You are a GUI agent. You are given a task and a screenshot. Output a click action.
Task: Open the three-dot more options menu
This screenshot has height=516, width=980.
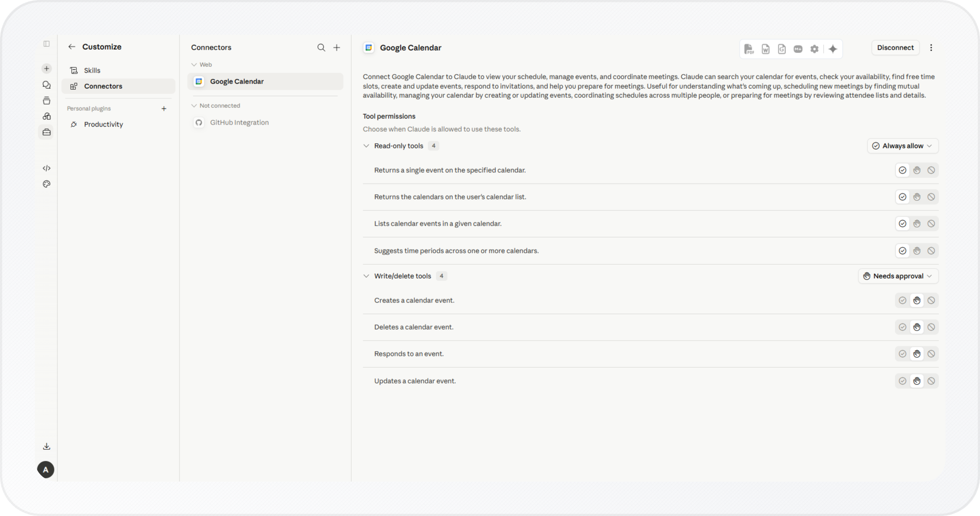click(931, 48)
